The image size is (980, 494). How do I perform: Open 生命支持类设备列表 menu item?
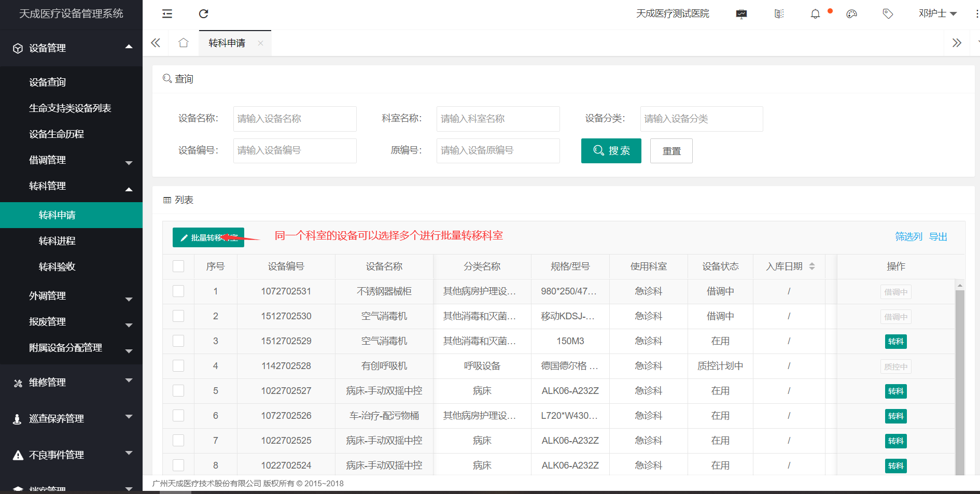[71, 108]
